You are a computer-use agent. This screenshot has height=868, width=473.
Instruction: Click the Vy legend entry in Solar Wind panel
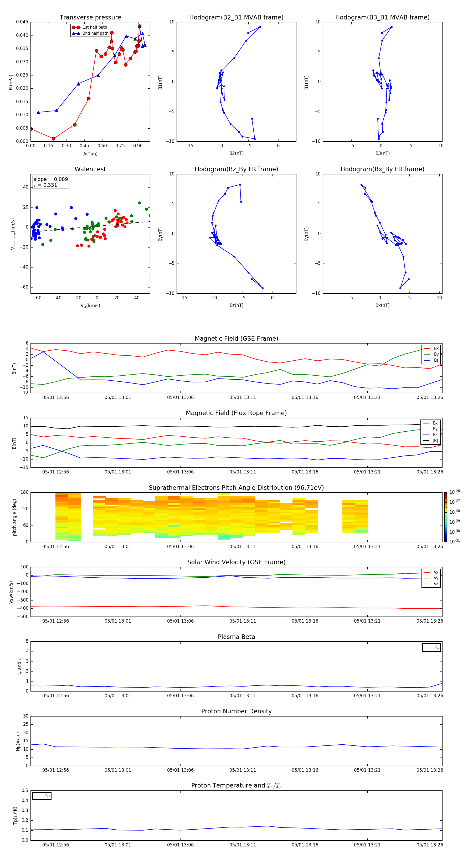coord(431,578)
